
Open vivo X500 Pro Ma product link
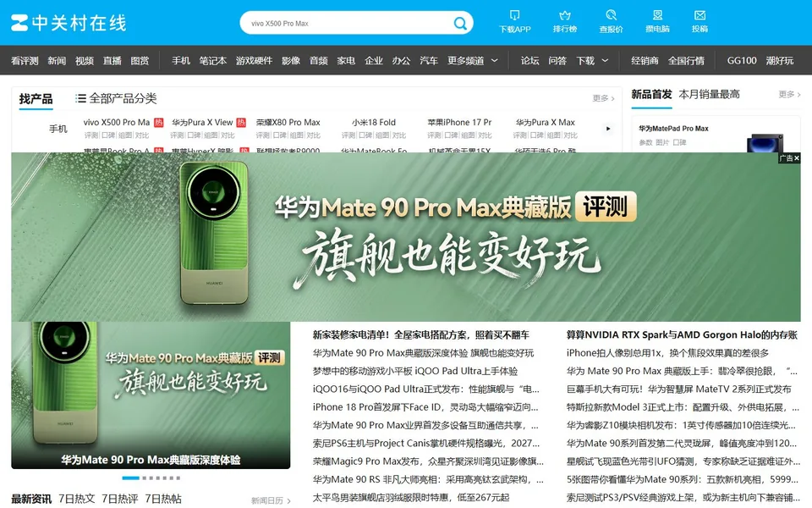tap(117, 122)
